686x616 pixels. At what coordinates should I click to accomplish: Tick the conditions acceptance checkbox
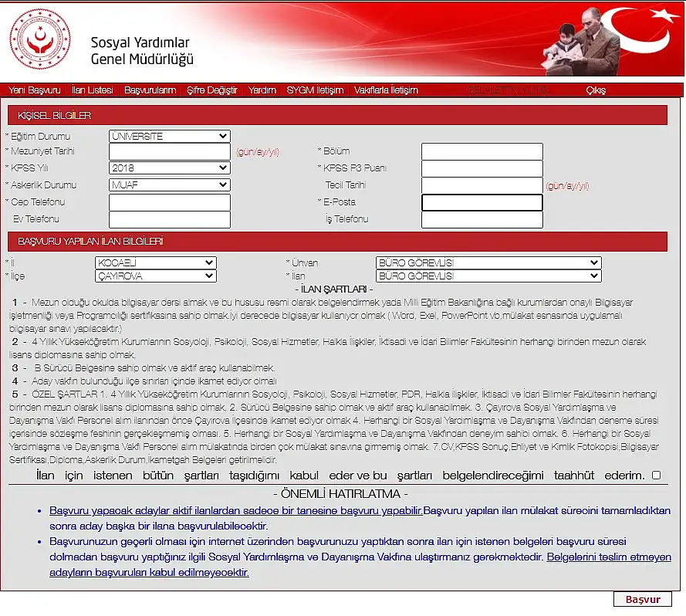pyautogui.click(x=656, y=476)
